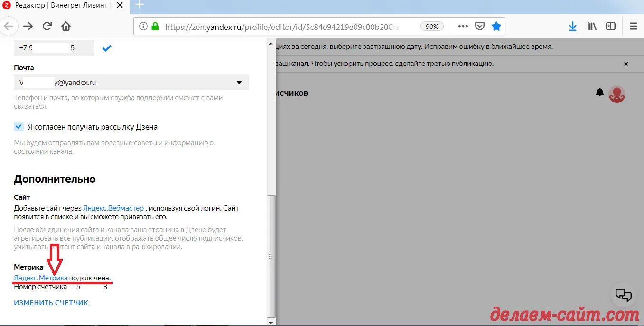Open the downloads arrow panel
This screenshot has height=326, width=644.
coord(573,27)
